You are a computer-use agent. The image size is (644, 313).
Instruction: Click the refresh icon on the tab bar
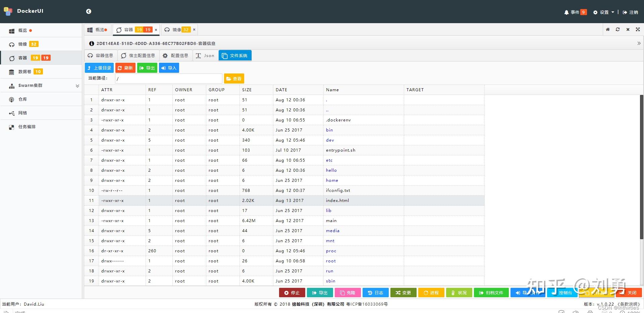618,29
